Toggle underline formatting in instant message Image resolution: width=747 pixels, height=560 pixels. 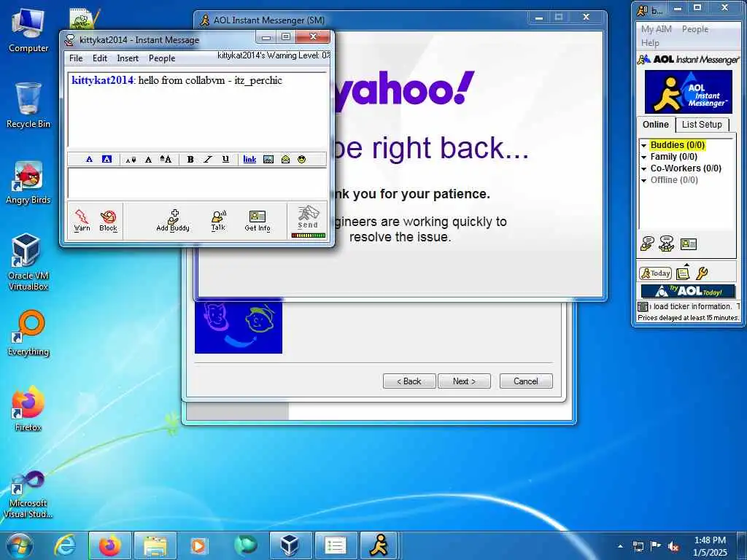click(225, 160)
